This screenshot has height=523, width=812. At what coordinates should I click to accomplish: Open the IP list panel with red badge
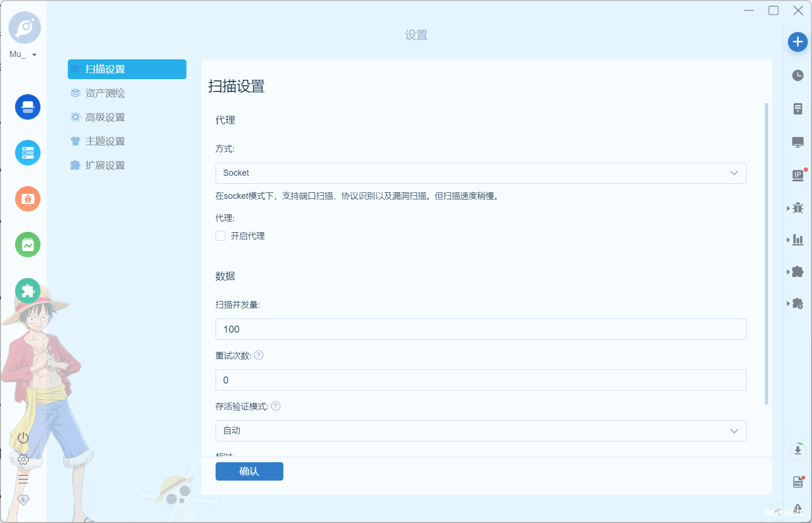pos(797,175)
